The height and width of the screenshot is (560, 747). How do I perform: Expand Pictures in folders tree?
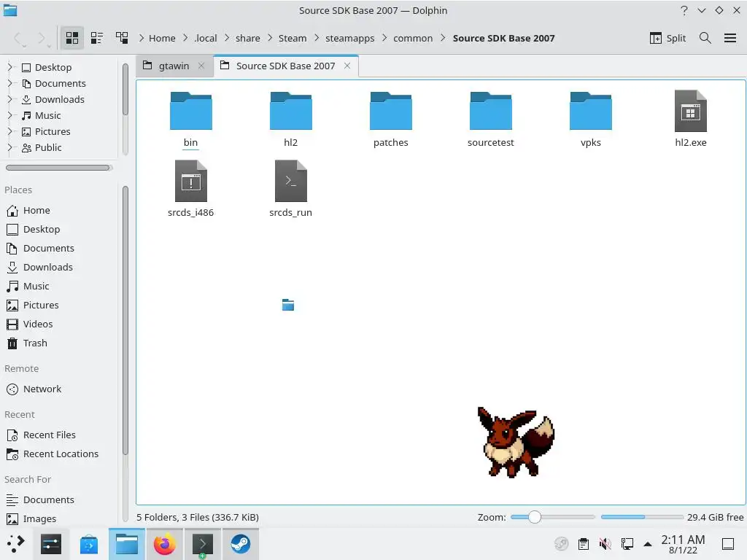(9, 131)
